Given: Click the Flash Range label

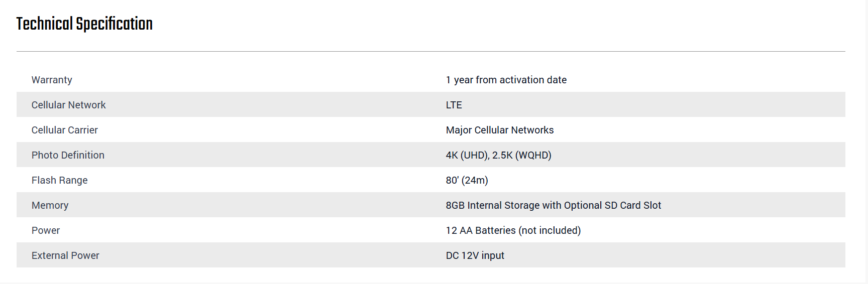Looking at the screenshot, I should (59, 180).
